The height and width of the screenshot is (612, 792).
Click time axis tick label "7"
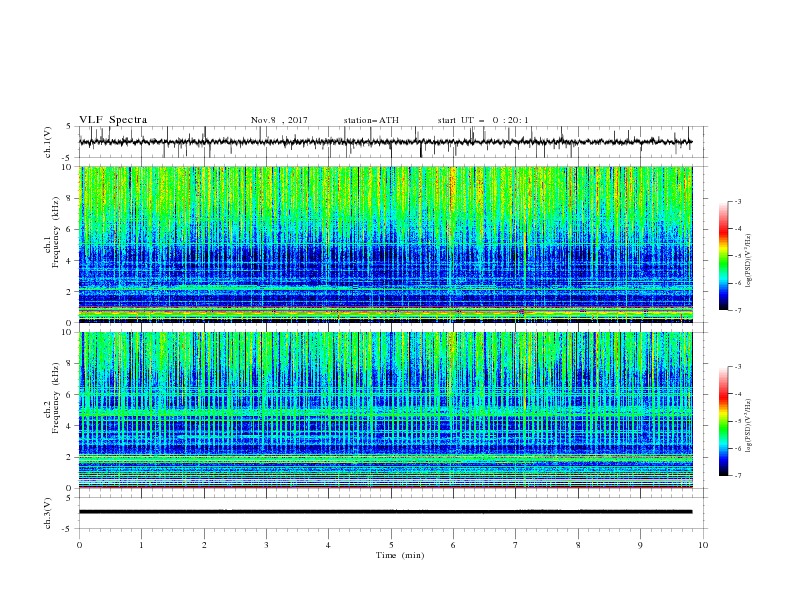(x=515, y=545)
